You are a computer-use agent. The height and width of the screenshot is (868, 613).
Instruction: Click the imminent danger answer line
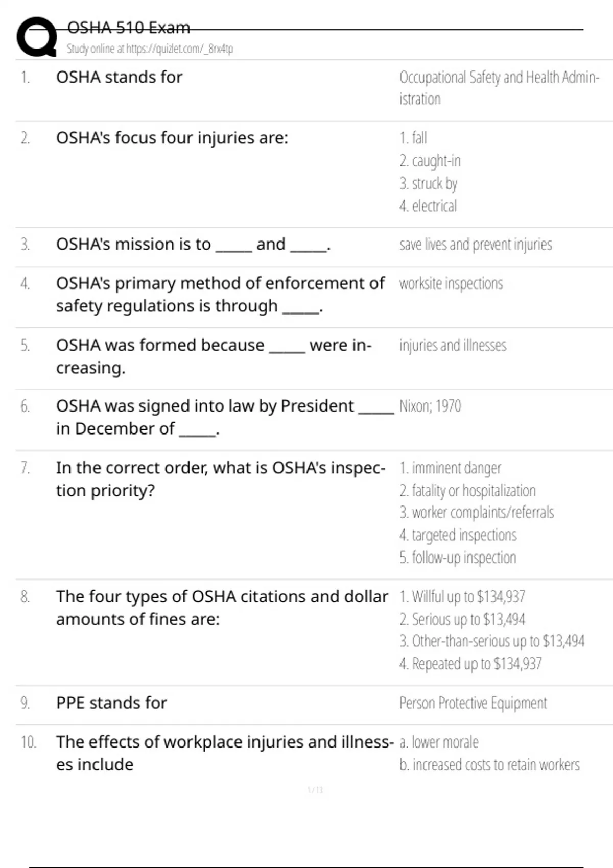click(x=450, y=468)
